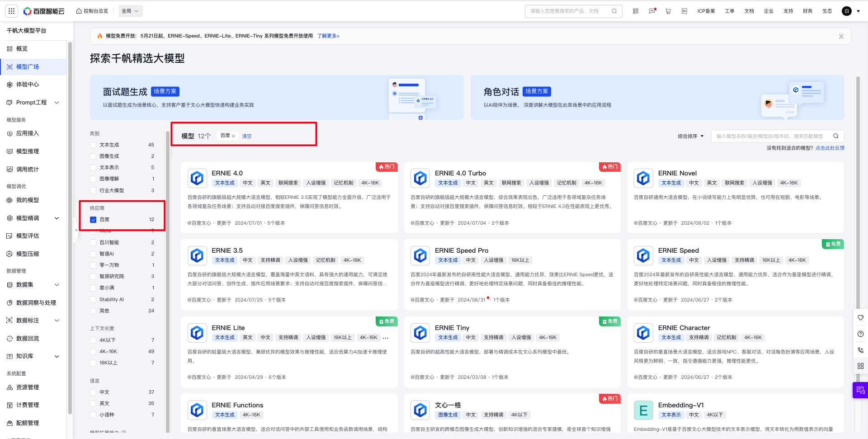Click the search magnifier in top search box
The image size is (868, 439).
point(614,11)
